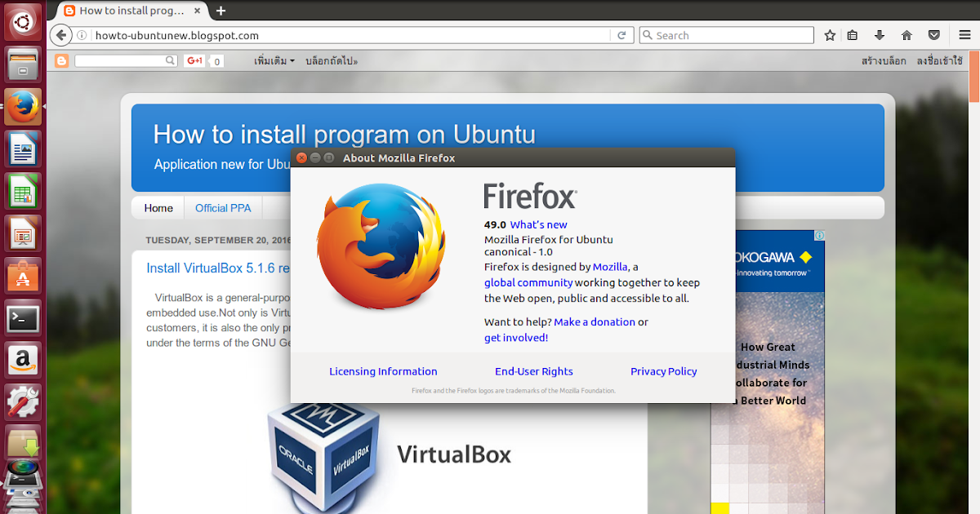Image resolution: width=980 pixels, height=514 pixels.
Task: Open LibreOffice Calc from the dock
Action: (x=22, y=191)
